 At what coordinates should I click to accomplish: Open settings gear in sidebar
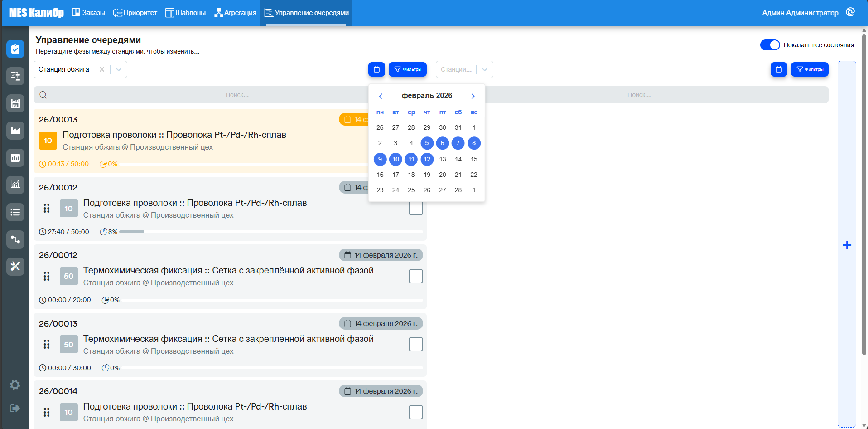pos(15,385)
